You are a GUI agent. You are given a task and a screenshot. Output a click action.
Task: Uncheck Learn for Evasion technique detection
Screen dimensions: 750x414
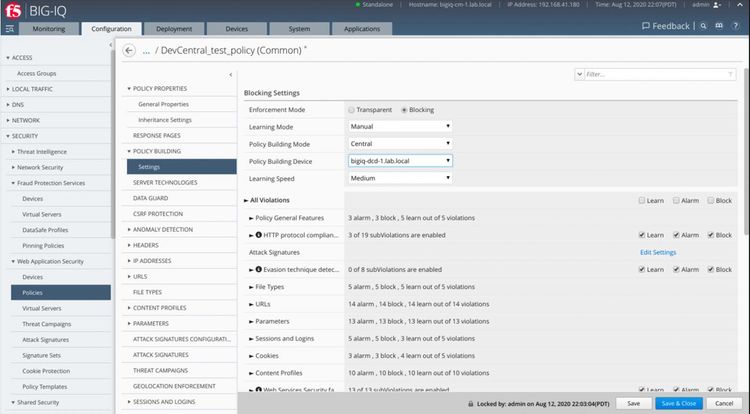pyautogui.click(x=642, y=269)
